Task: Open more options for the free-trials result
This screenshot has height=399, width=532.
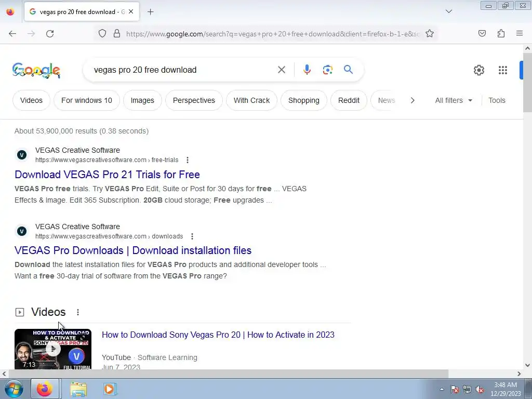Action: pyautogui.click(x=187, y=160)
